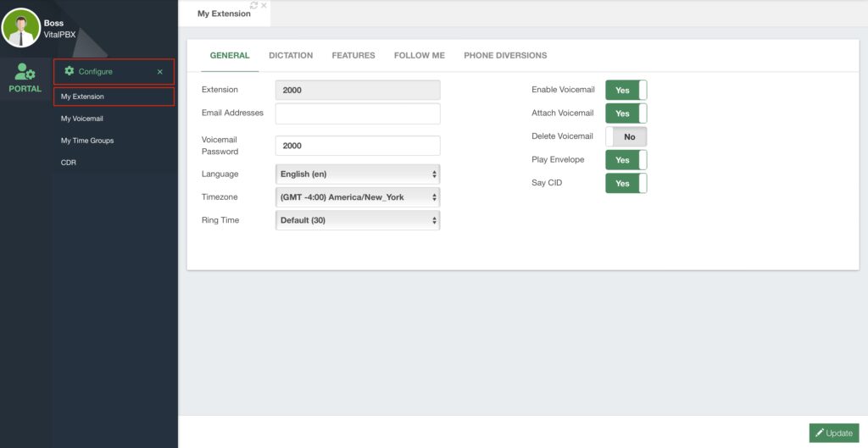This screenshot has height=448, width=868.
Task: Click the Boss user avatar
Action: click(21, 28)
